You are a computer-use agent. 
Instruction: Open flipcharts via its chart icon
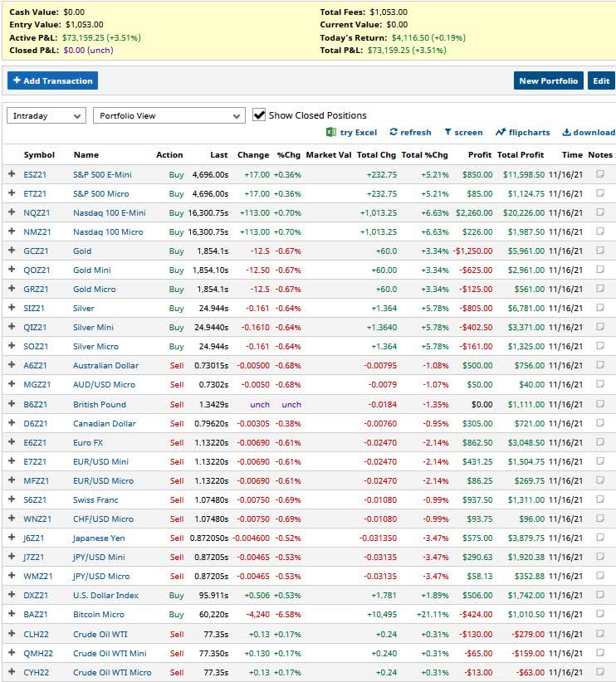501,132
